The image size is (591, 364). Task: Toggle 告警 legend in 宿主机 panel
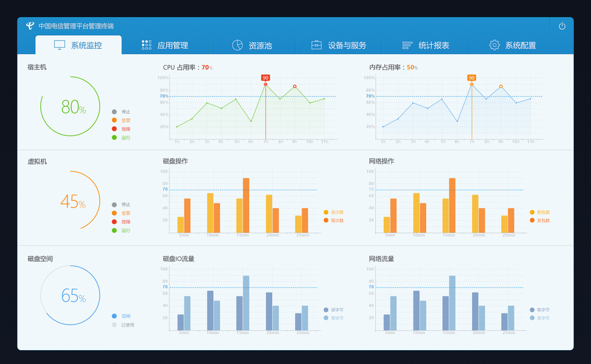click(x=121, y=121)
